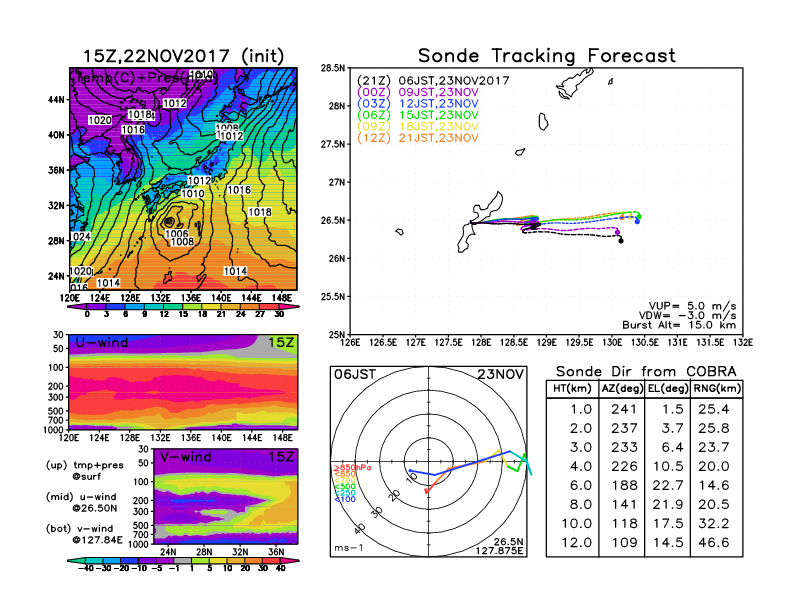Click the magenta end of temperature color bar
The image size is (792, 612).
pyautogui.click(x=289, y=307)
